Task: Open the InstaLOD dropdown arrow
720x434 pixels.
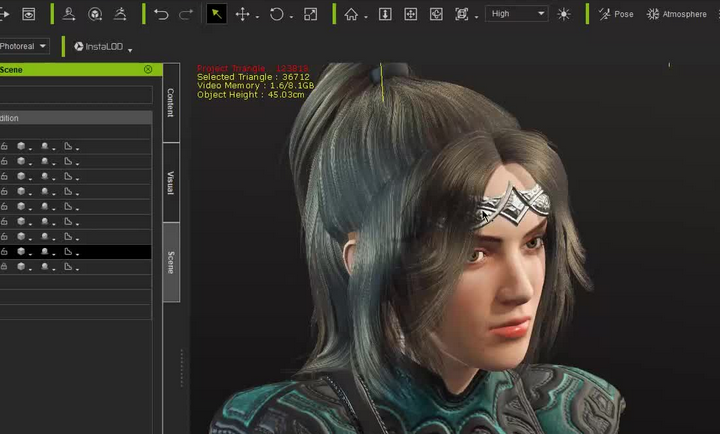Action: (x=130, y=50)
